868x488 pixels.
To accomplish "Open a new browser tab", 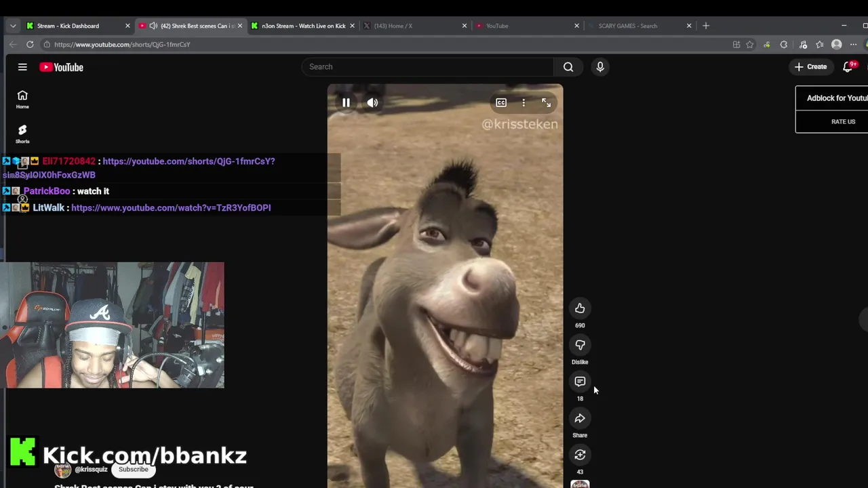I will pos(706,26).
